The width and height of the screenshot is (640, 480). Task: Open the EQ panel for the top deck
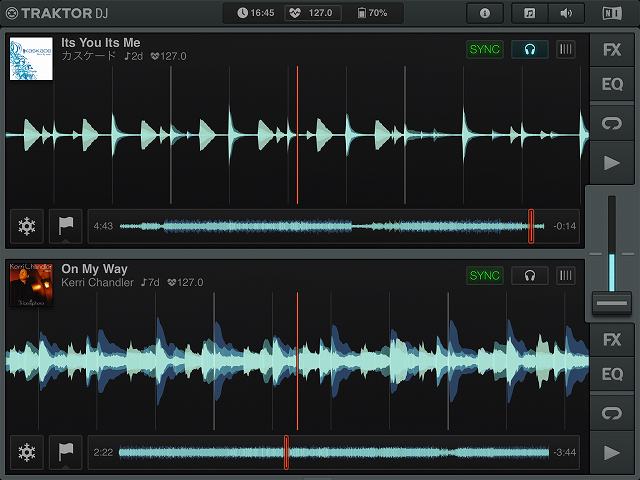click(612, 84)
